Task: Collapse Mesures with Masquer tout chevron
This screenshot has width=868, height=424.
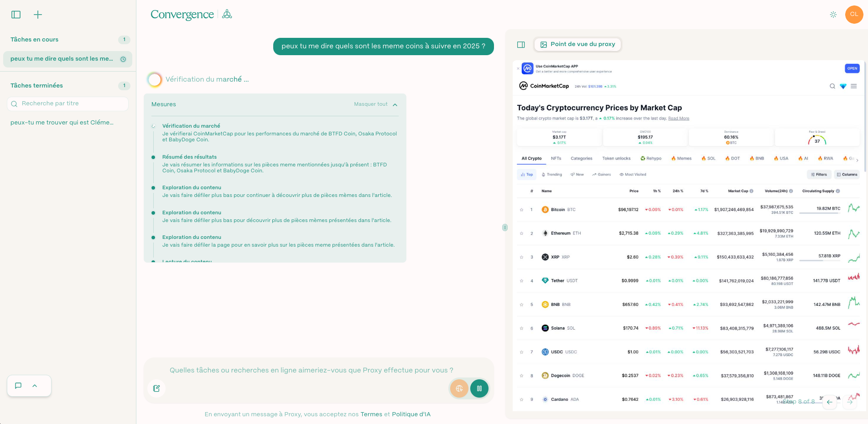Action: 395,104
